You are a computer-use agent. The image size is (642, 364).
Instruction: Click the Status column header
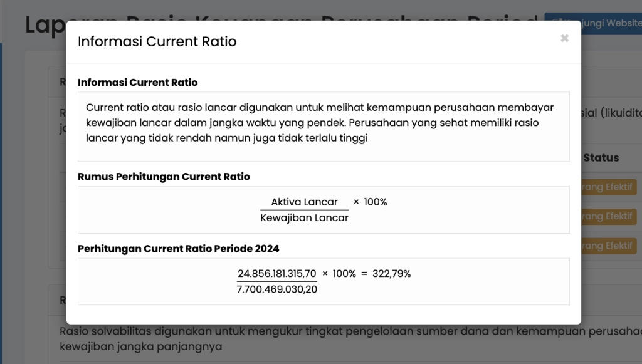tap(601, 158)
